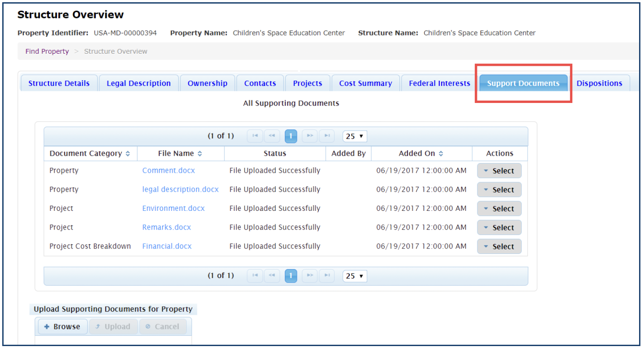Open the legal description.docx file link
This screenshot has height=351, width=644.
tap(180, 189)
